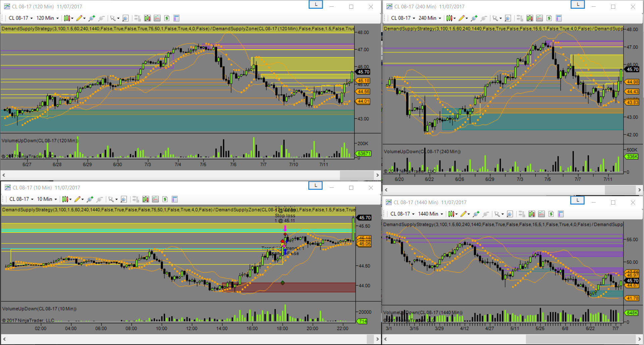Image resolution: width=644 pixels, height=345 pixels.
Task: Open Strategies dollar icon in 120 Min window
Action: [167, 18]
